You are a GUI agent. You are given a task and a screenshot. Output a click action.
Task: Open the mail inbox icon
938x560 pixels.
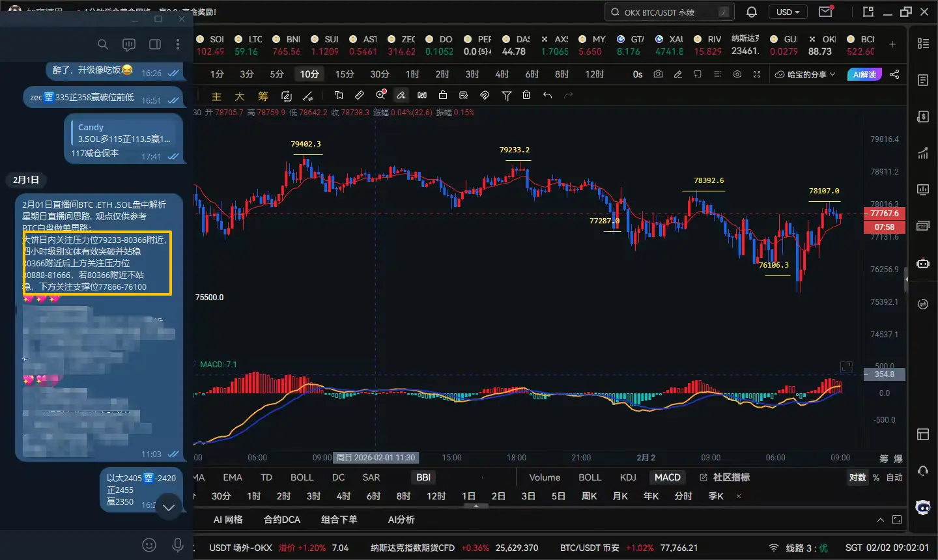pos(825,12)
